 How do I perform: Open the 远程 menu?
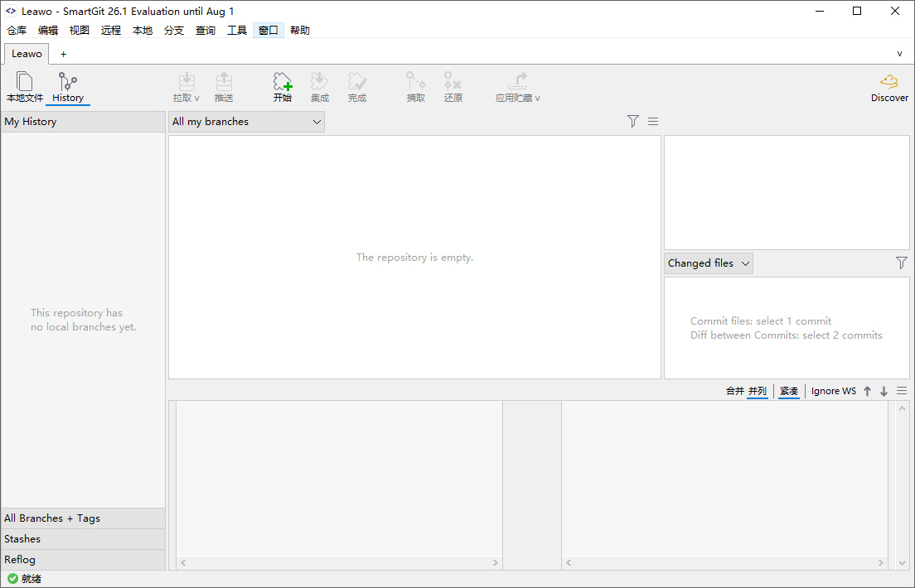111,31
